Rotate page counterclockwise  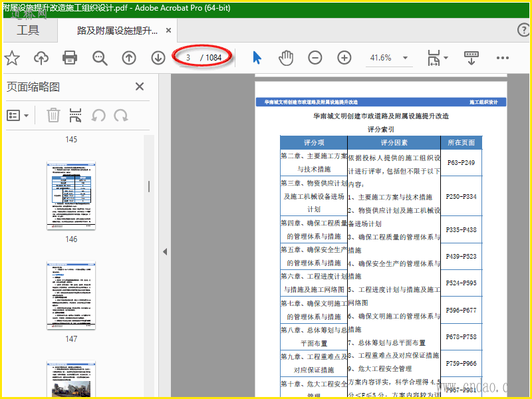(98, 116)
